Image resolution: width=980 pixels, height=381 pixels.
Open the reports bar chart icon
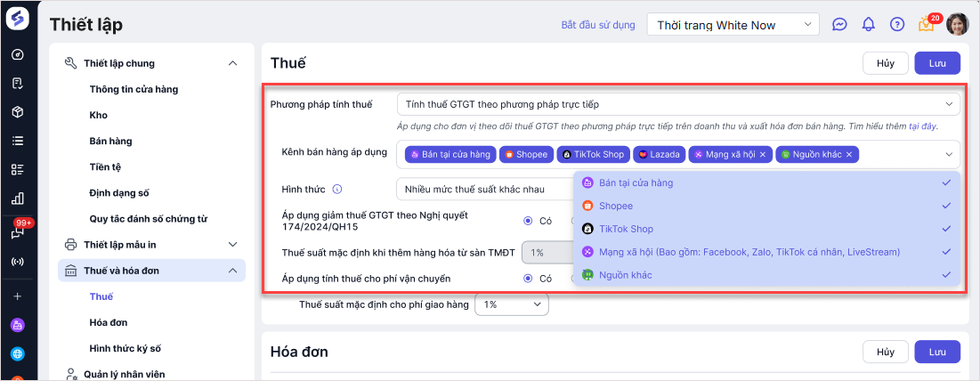[18, 199]
